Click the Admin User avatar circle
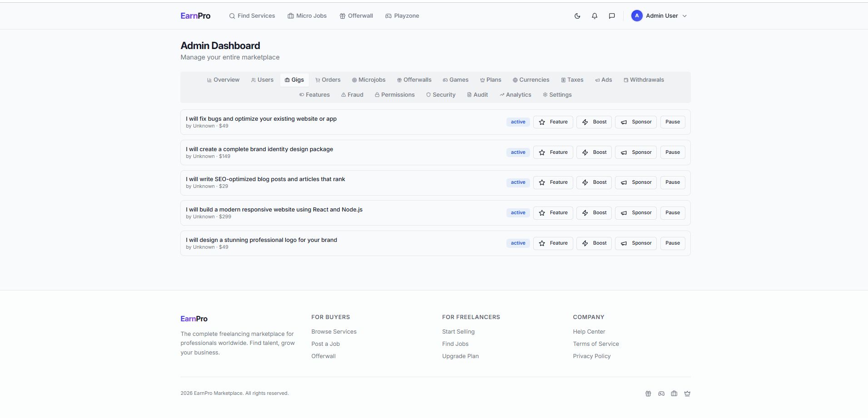This screenshot has width=868, height=418. click(x=637, y=16)
